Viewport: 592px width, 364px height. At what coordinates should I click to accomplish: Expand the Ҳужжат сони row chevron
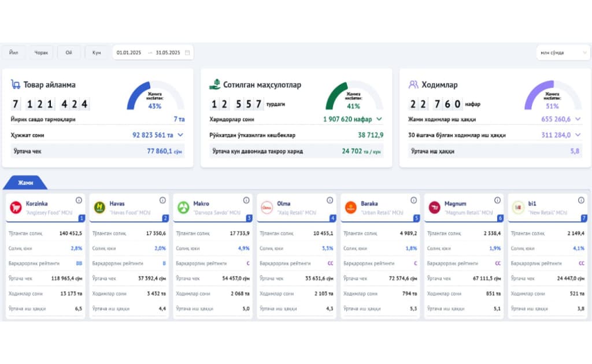pyautogui.click(x=180, y=135)
